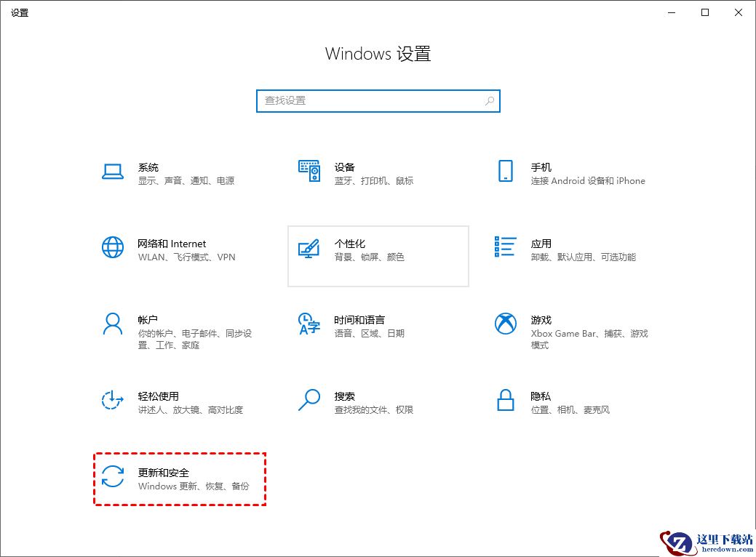The height and width of the screenshot is (557, 756).
Task: Click the text Windows 更新、恢复、备份
Action: point(194,486)
